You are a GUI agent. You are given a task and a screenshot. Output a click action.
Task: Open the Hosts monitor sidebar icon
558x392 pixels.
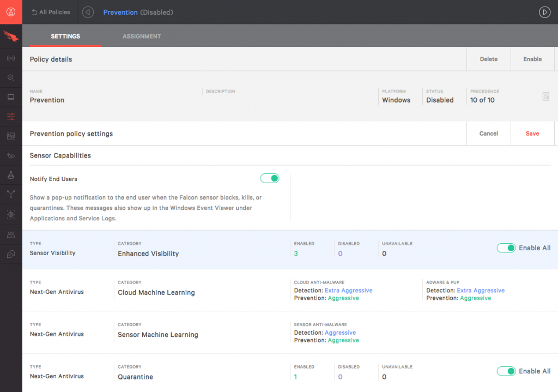pos(11,97)
